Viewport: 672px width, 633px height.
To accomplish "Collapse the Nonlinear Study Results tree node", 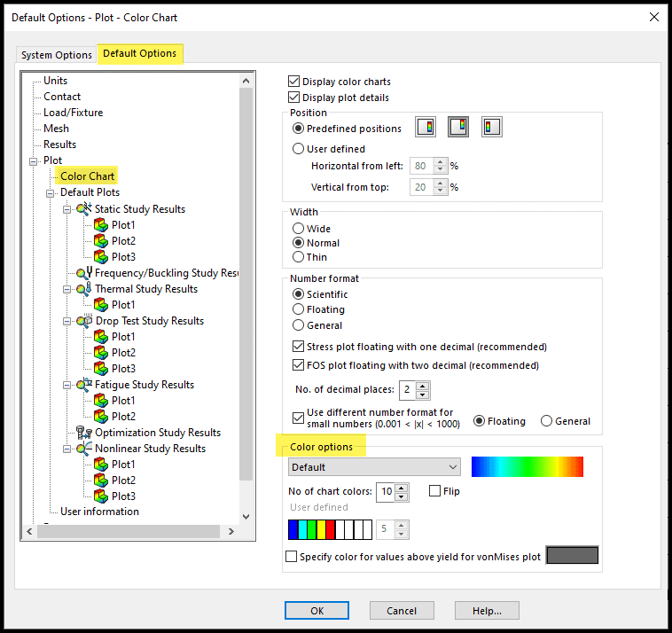I will click(x=67, y=449).
